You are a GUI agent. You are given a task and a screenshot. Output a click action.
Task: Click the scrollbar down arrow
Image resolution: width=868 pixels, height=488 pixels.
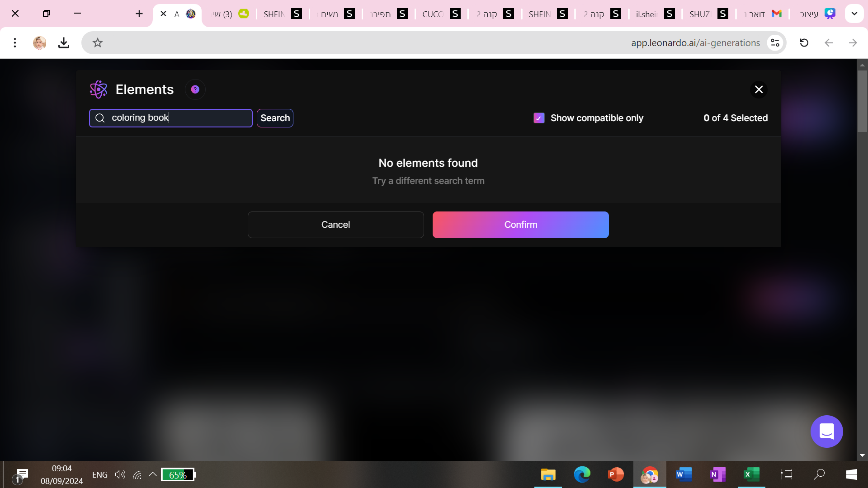pos(862,455)
